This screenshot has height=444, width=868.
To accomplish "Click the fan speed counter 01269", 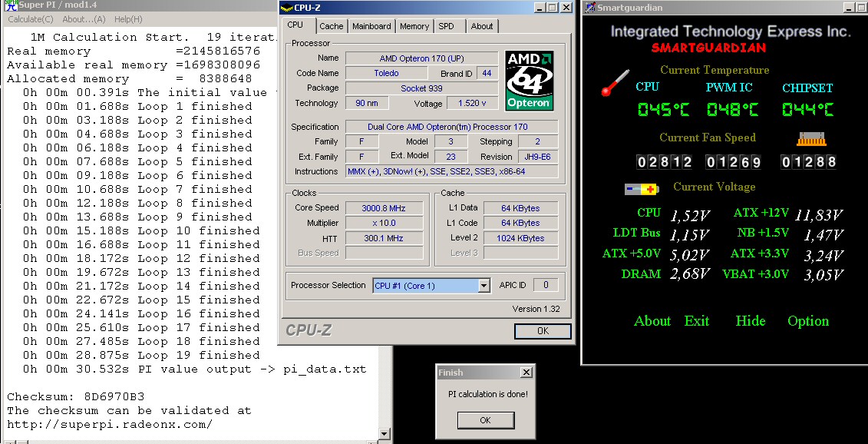I will pyautogui.click(x=733, y=162).
